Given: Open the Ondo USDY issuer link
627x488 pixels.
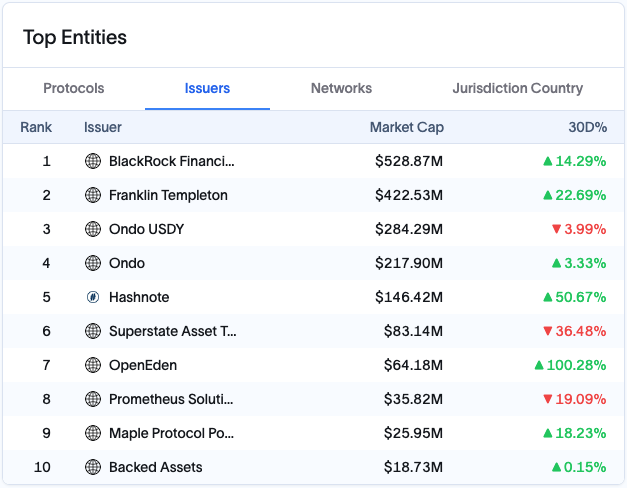Looking at the screenshot, I should [146, 229].
